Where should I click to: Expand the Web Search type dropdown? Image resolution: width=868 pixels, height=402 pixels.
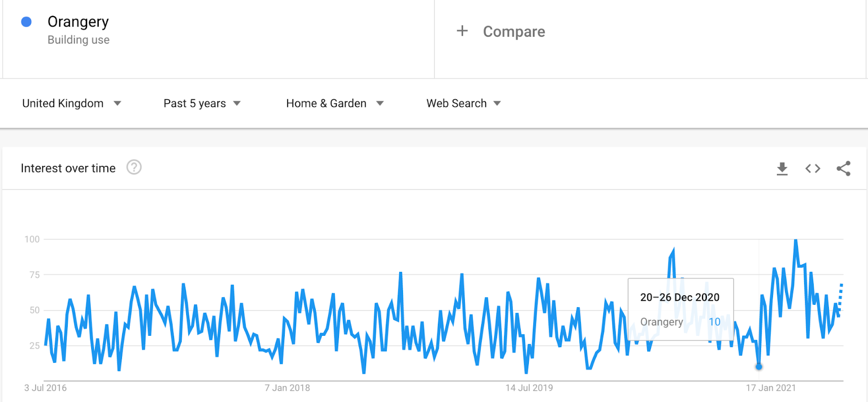(463, 103)
